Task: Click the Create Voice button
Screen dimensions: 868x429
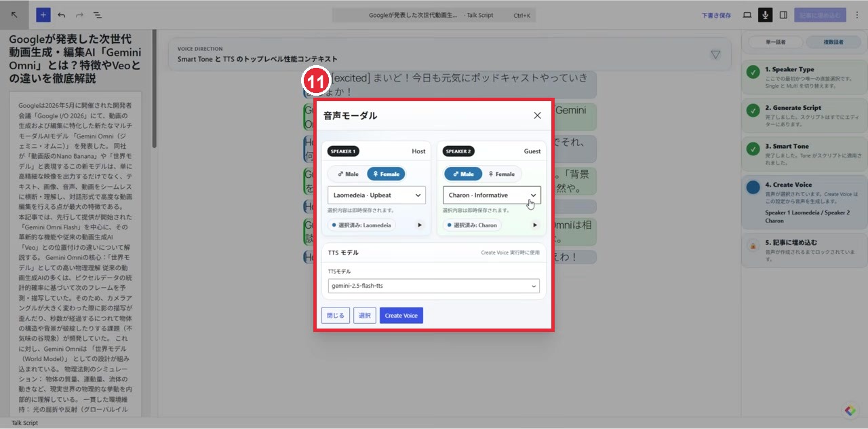Action: click(401, 316)
